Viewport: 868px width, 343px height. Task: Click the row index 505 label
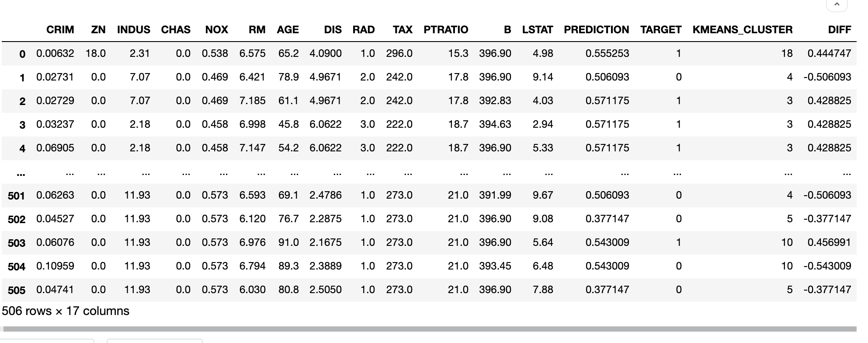pos(17,290)
